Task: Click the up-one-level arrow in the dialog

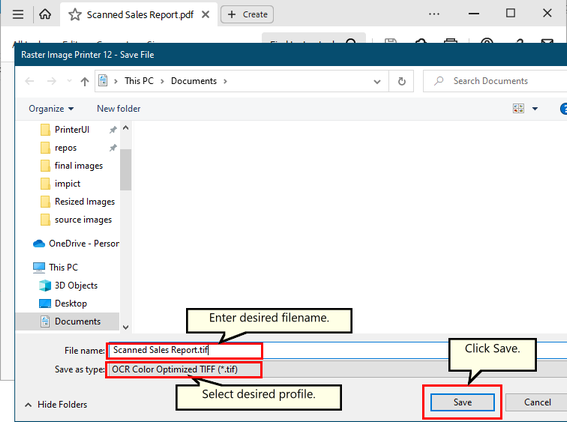Action: (85, 81)
